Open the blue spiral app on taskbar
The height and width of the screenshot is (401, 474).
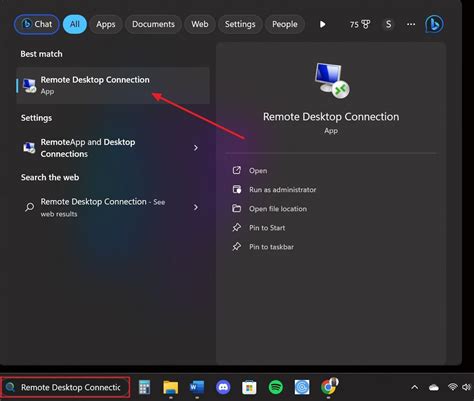click(x=302, y=387)
